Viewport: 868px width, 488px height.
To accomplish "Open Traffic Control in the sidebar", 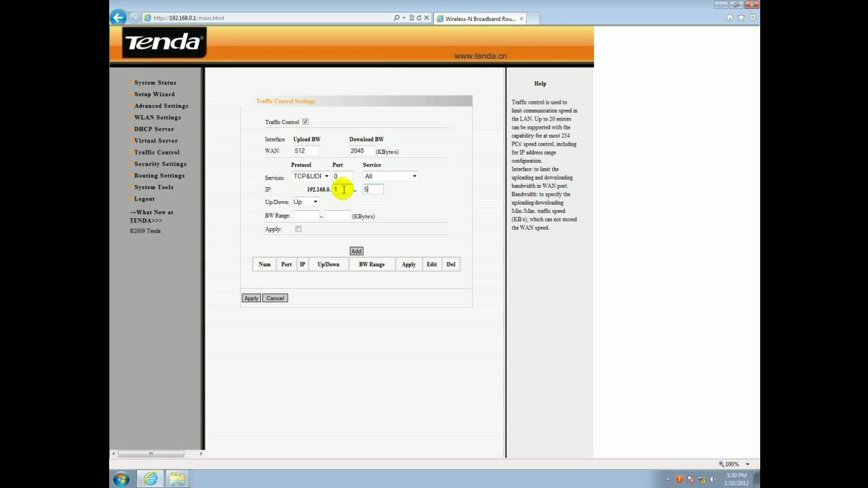I will point(157,152).
